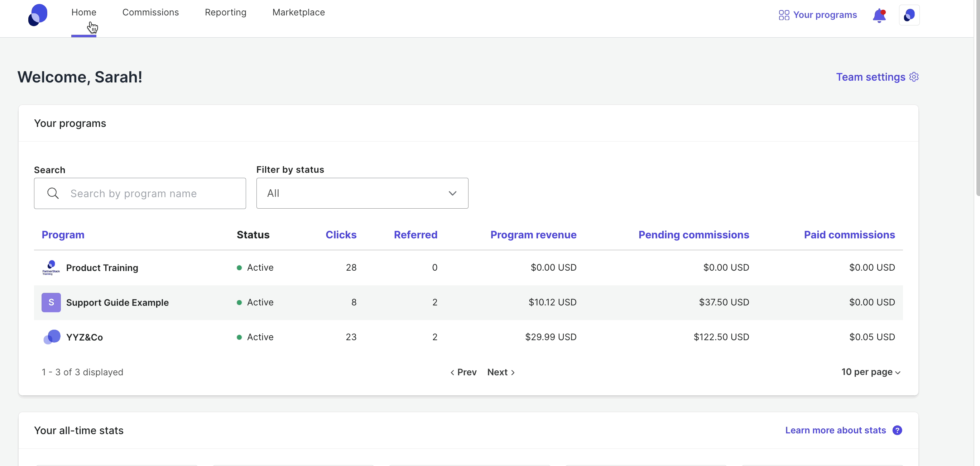Change the 10 per page setting

tap(870, 372)
